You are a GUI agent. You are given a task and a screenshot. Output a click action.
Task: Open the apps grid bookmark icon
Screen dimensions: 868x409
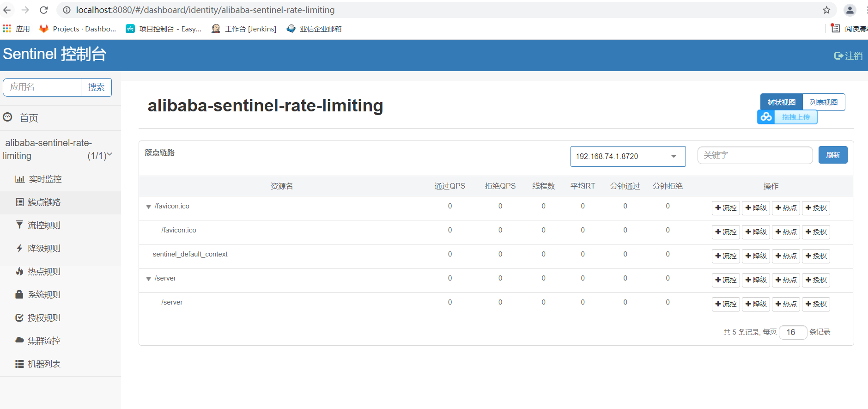(x=7, y=29)
